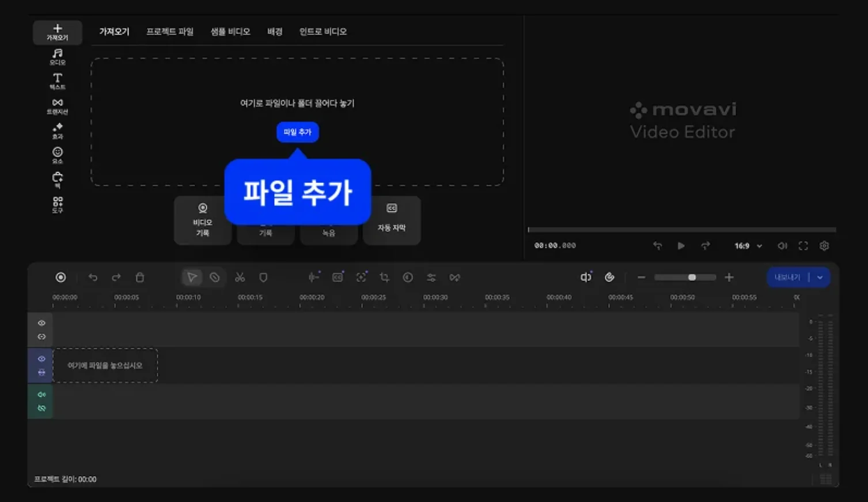868x502 pixels.
Task: Open preview settings gear
Action: (x=824, y=246)
